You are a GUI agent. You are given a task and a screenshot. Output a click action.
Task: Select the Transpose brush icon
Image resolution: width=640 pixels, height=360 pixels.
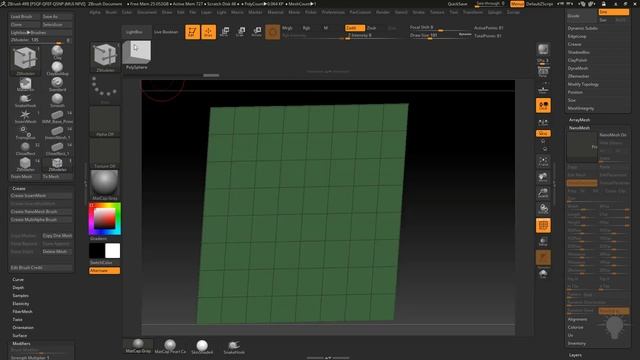[x=25, y=132]
